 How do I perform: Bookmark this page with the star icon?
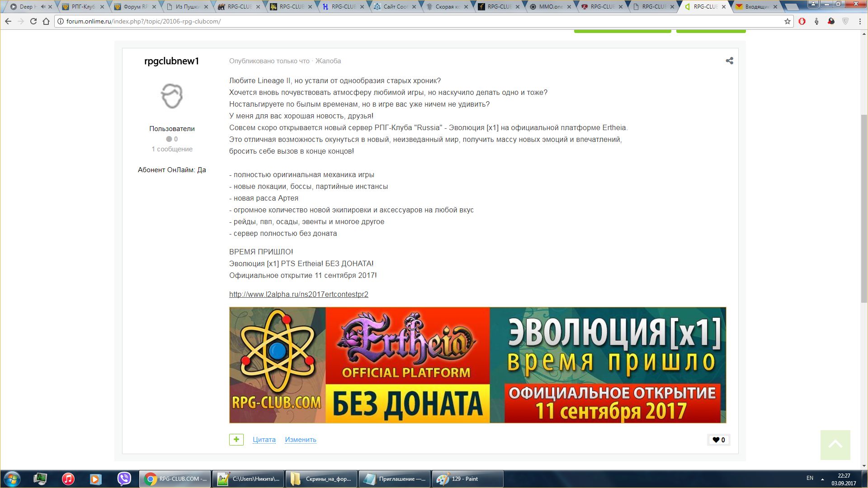coord(787,21)
